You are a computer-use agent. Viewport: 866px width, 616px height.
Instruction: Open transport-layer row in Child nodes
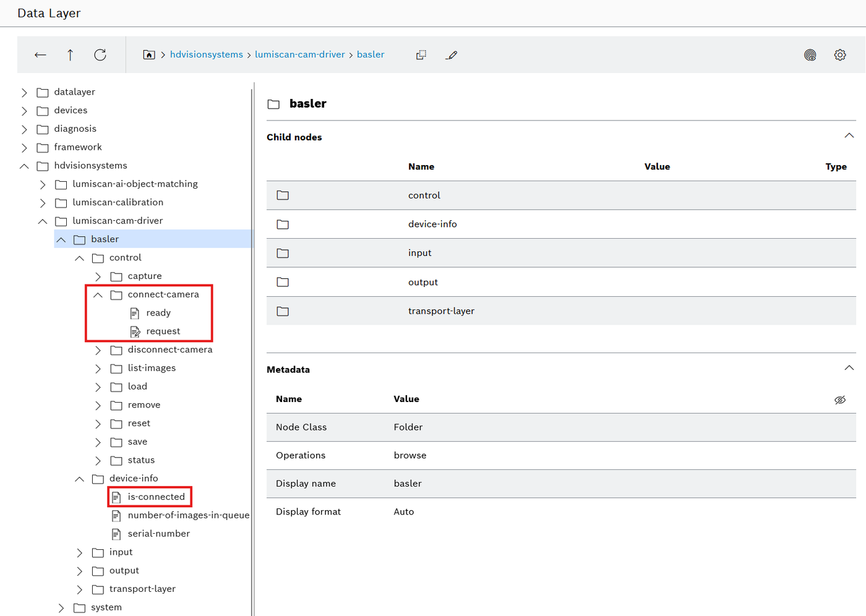click(x=561, y=311)
